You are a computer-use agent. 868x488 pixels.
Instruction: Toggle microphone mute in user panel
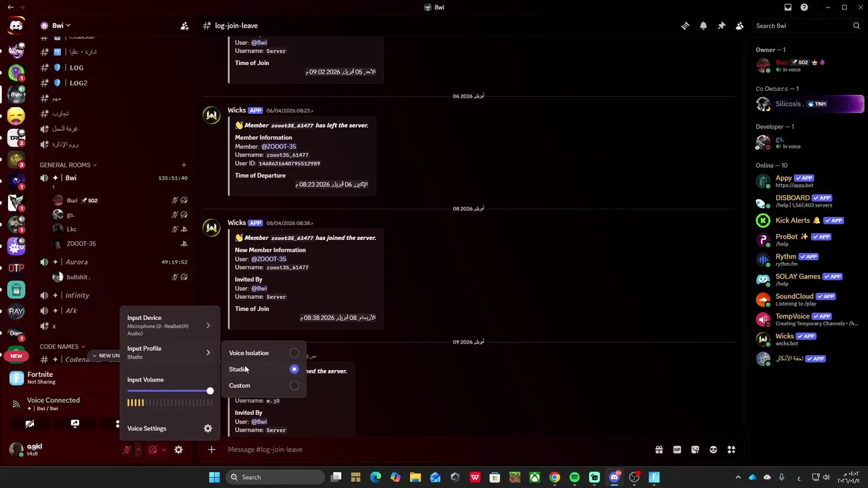[x=127, y=449]
